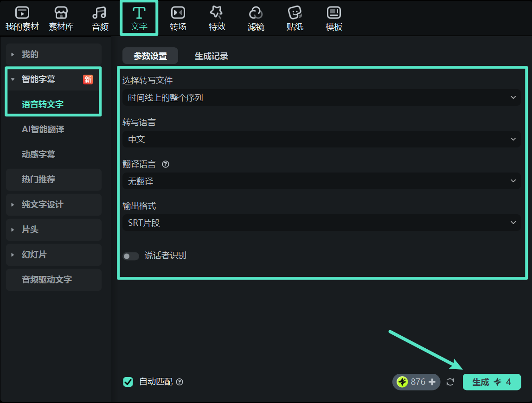Switch to the 音频 audio panel
The image size is (532, 403).
pyautogui.click(x=99, y=19)
